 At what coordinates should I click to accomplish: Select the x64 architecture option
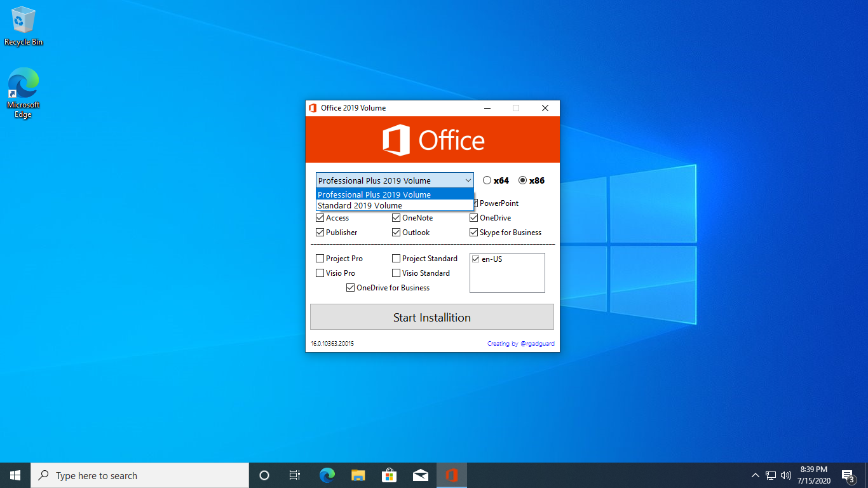tap(496, 180)
